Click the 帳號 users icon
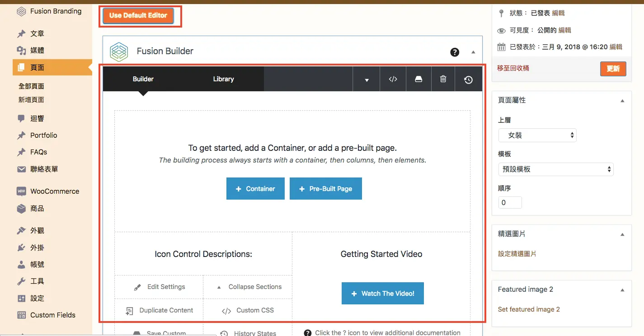 click(21, 265)
